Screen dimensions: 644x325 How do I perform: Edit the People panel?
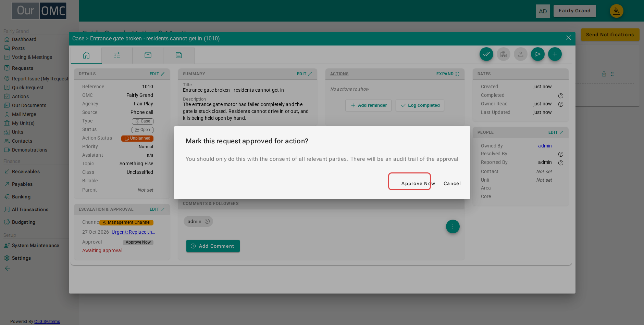pos(556,132)
